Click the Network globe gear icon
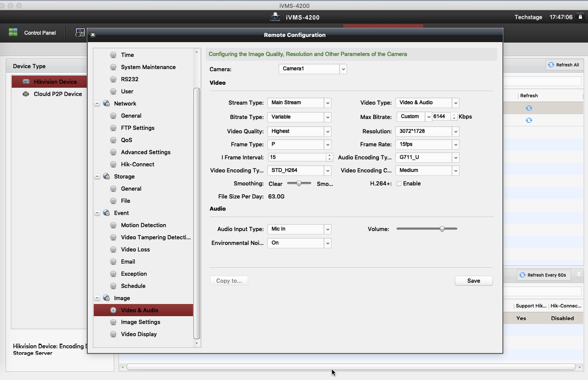Image resolution: width=588 pixels, height=380 pixels. [x=106, y=103]
